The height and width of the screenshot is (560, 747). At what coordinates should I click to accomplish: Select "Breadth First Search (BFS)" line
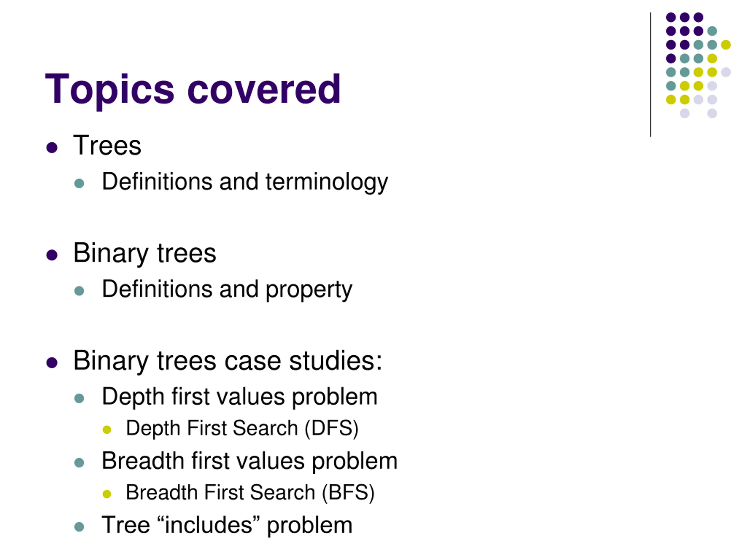(250, 493)
